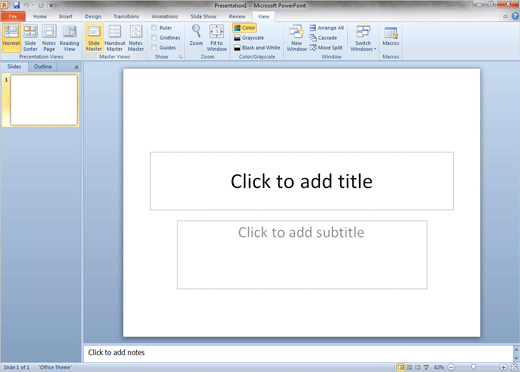This screenshot has height=372, width=520.
Task: Open the Transitions ribbon tab
Action: (126, 16)
